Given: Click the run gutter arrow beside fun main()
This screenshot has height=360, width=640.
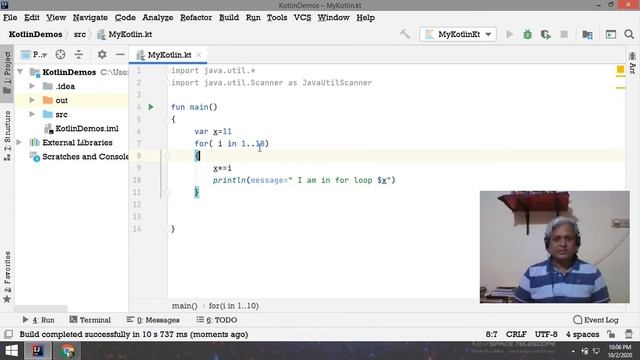Looking at the screenshot, I should click(151, 107).
